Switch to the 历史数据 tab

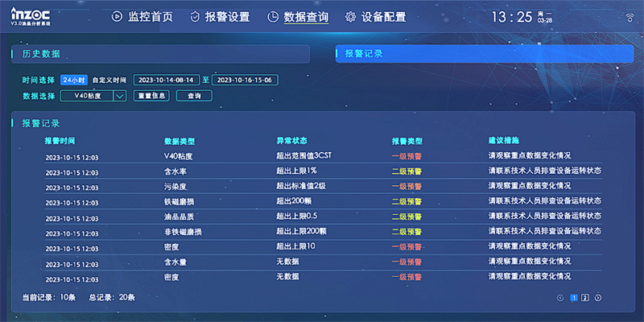tap(160, 54)
